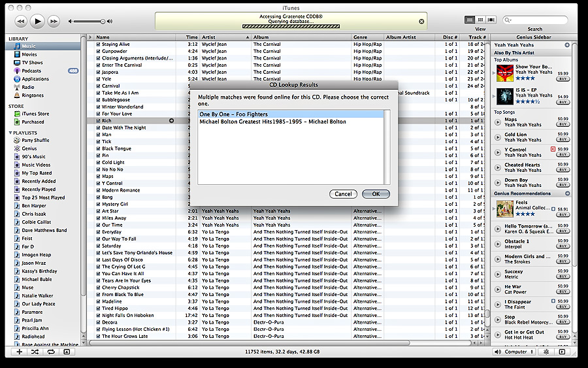
Task: Click the Genius button at bottom right
Action: (546, 352)
